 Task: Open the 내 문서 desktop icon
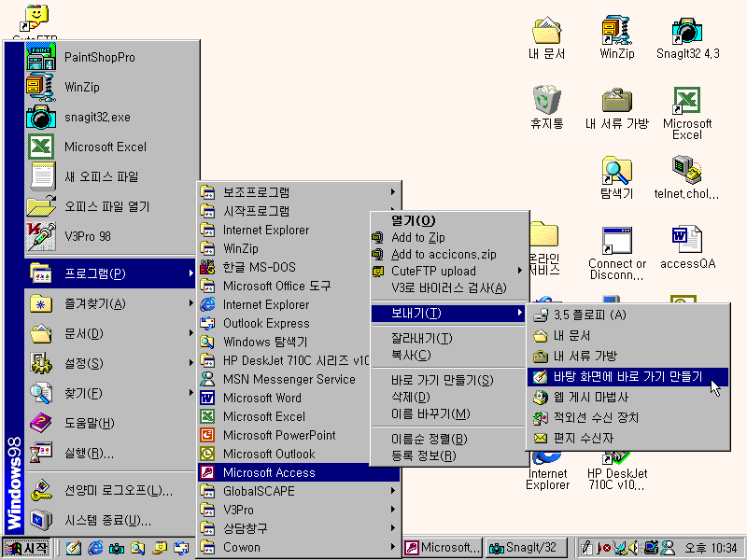click(546, 38)
